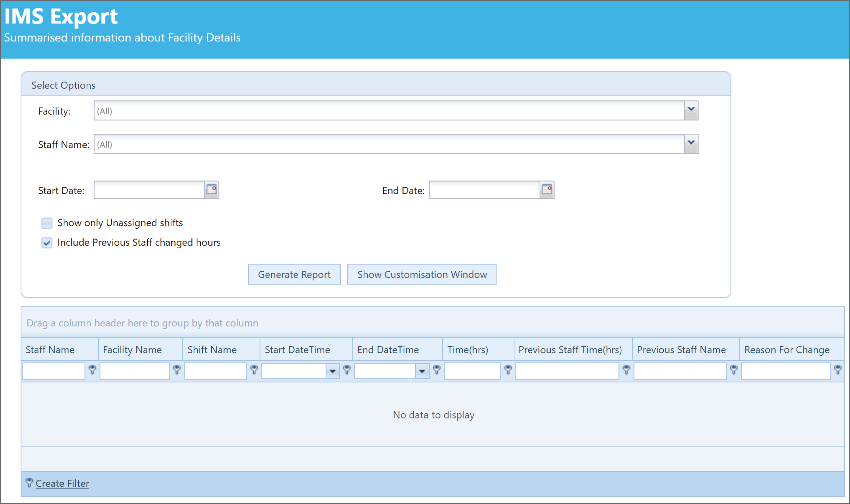The height and width of the screenshot is (504, 850).
Task: Sort by Previous Staff Time(hrs) column header
Action: pos(573,349)
